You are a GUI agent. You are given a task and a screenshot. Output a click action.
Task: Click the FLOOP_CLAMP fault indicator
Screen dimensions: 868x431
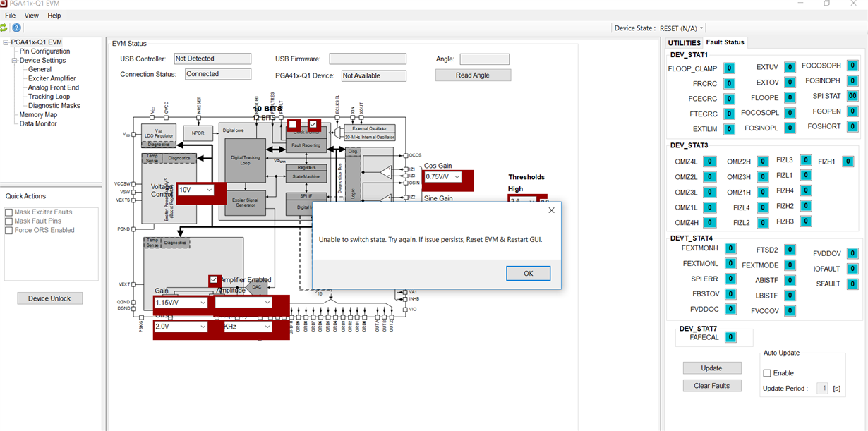point(729,68)
